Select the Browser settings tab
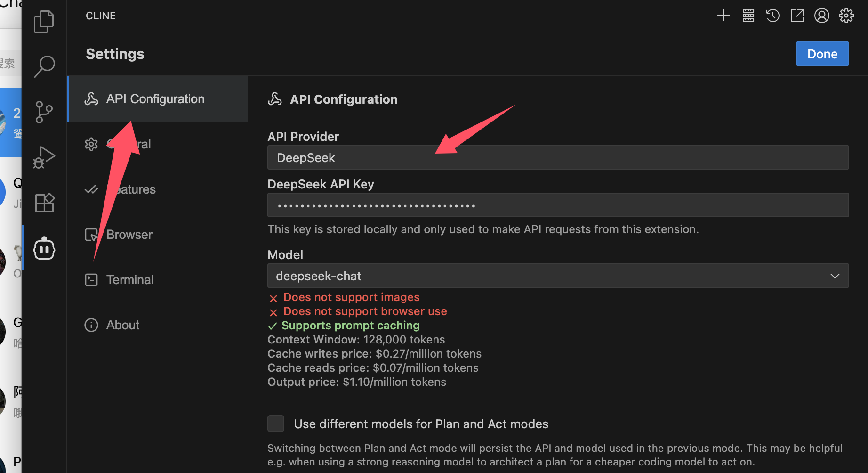Screen dimensions: 868x473 [158, 235]
